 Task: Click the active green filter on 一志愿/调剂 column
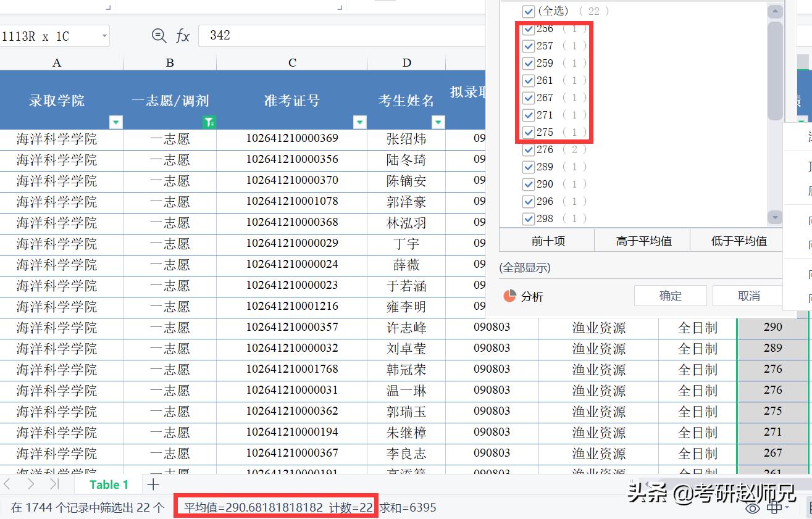tap(208, 122)
